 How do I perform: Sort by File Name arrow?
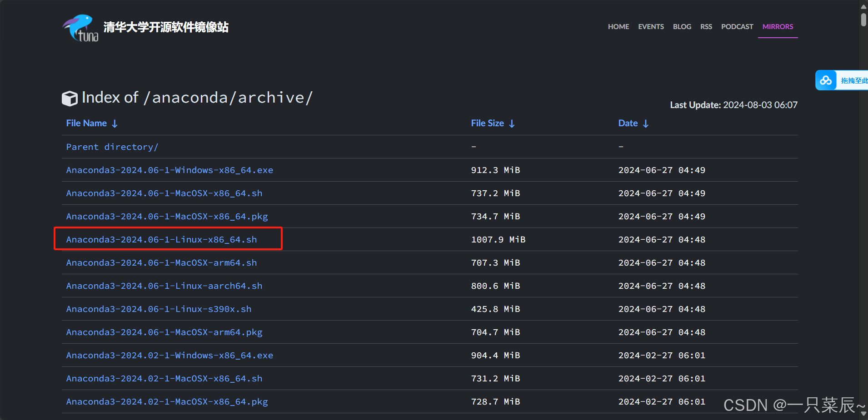tap(115, 124)
